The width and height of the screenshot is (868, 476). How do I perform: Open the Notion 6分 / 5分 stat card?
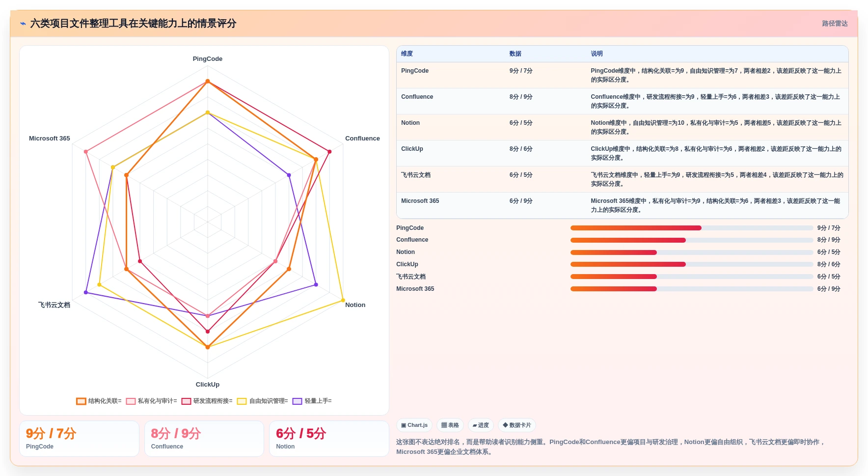tap(329, 439)
